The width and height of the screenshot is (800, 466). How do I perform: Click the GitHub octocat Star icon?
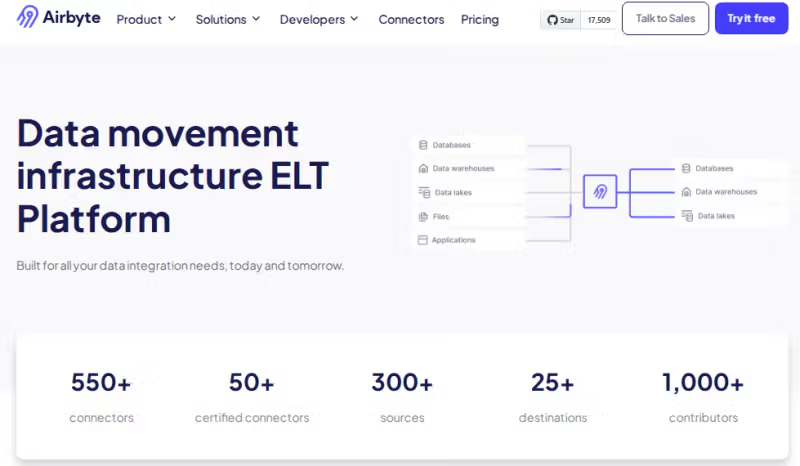(552, 20)
